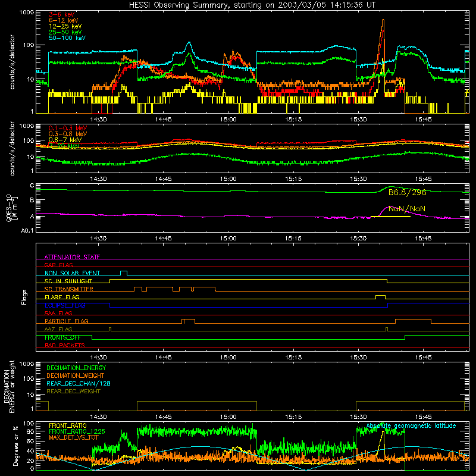Click the 0.3-0.8 MeV legend label
Image resolution: width=476 pixels, height=476 pixels.
point(68,134)
